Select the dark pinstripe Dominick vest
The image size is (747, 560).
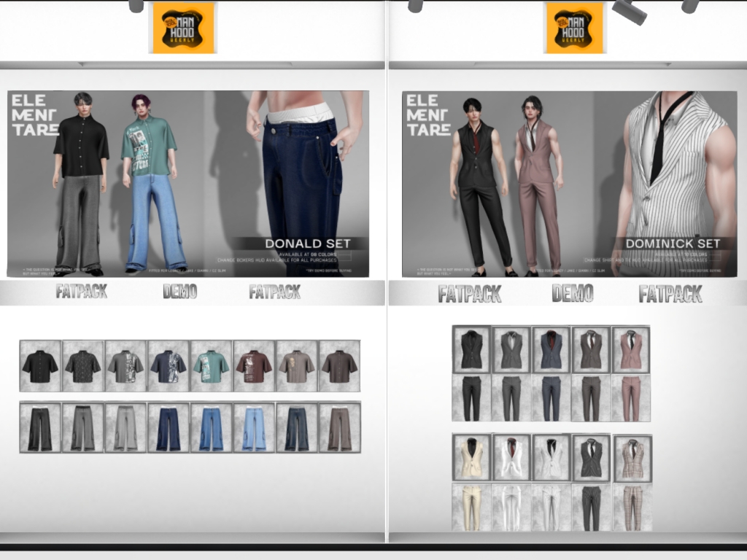coord(591,458)
